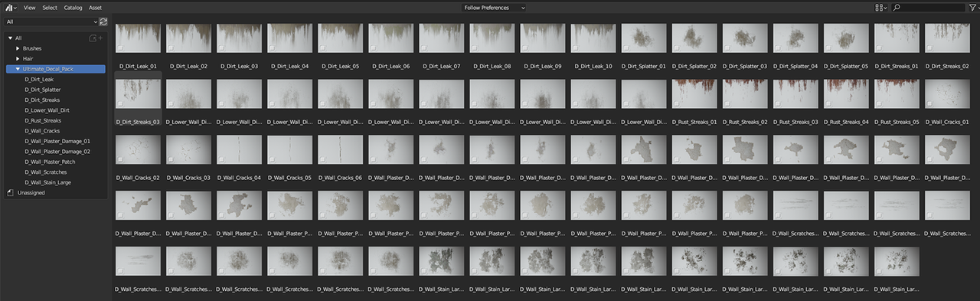Select the D_Dirt_Splatter catalog
The width and height of the screenshot is (980, 301).
click(x=42, y=90)
